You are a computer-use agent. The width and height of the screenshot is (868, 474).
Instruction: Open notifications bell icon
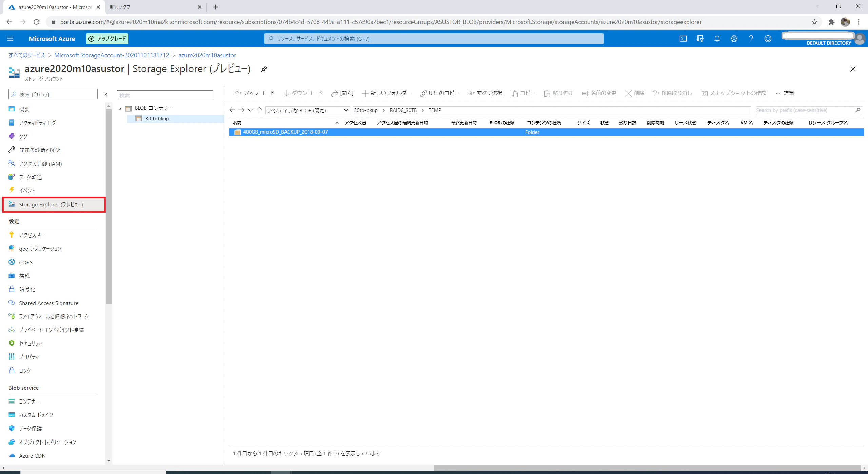point(717,39)
